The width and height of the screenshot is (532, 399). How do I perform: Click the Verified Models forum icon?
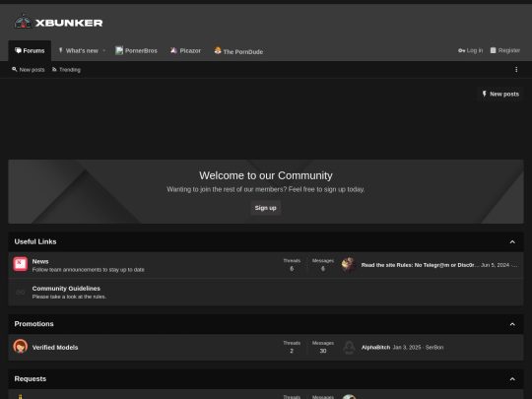tap(21, 347)
